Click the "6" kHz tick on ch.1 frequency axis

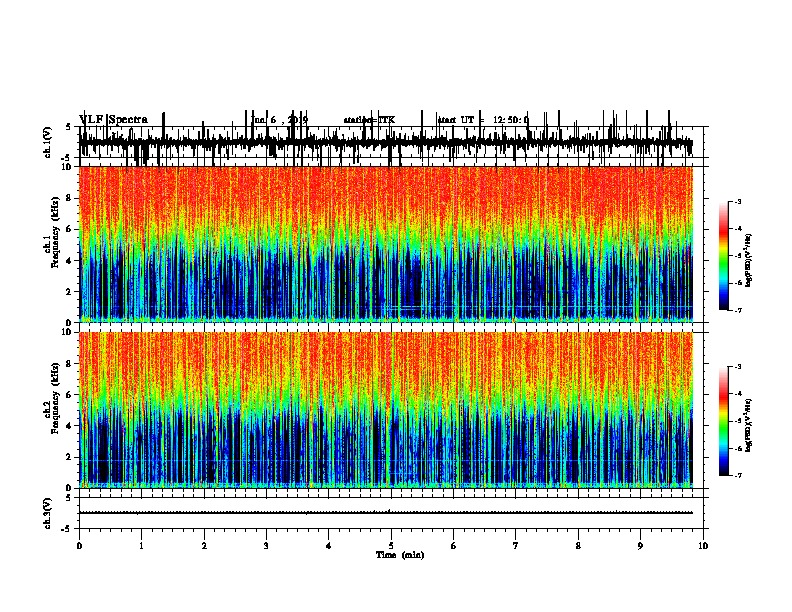[x=70, y=230]
